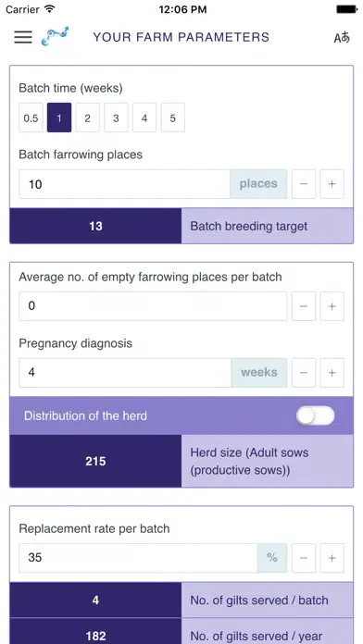Decrease replacement rate with minus
This screenshot has height=644, width=363.
304,558
